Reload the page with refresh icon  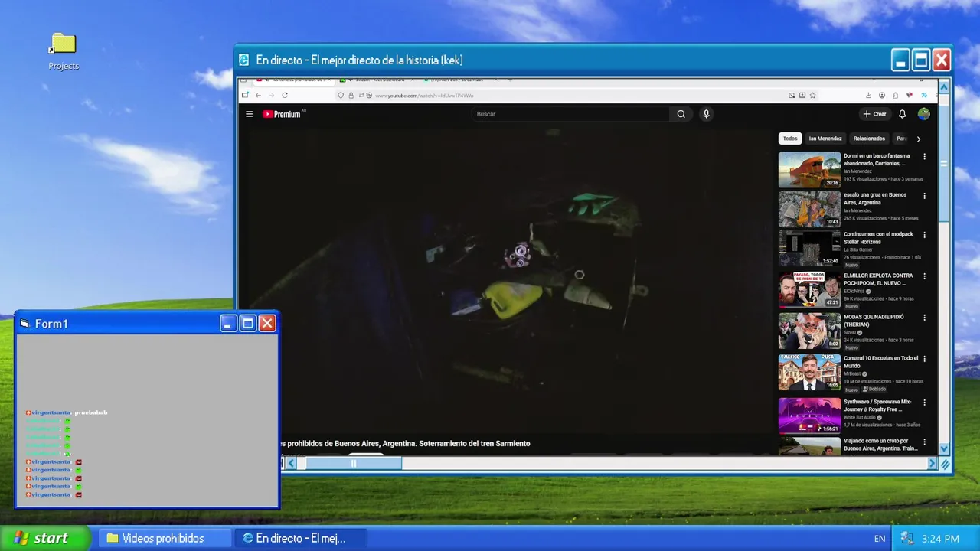pyautogui.click(x=285, y=95)
